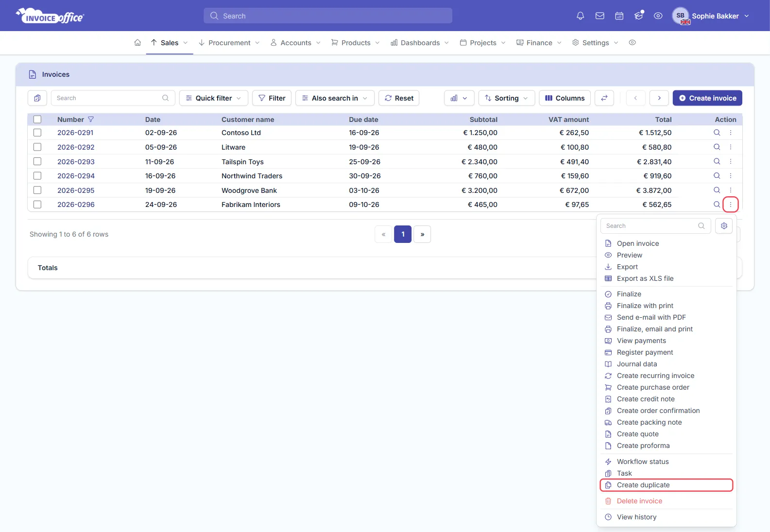The height and width of the screenshot is (532, 770).
Task: Toggle the eye visibility icon in header
Action: 658,16
